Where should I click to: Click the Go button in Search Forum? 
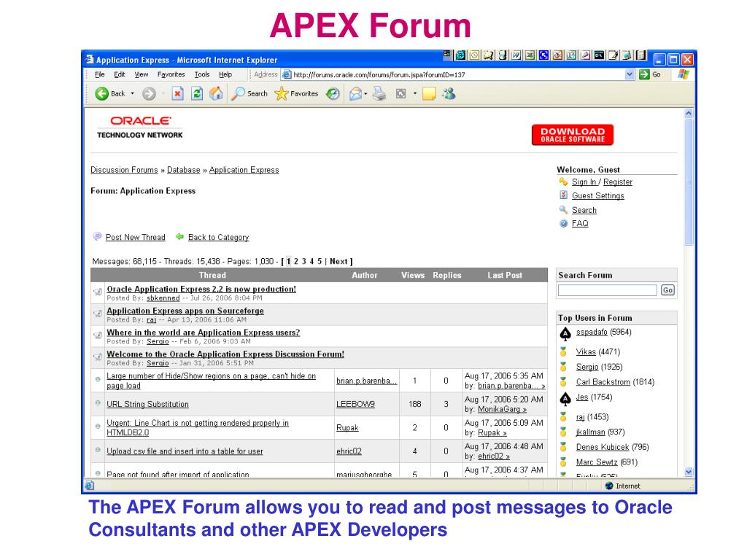(667, 290)
